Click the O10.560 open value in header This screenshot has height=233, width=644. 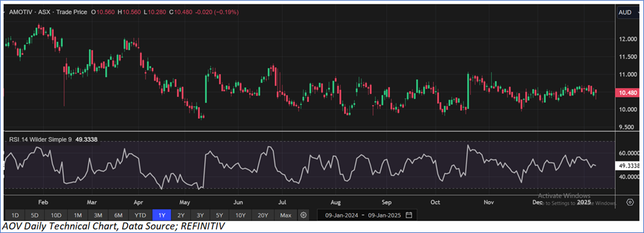(x=103, y=13)
